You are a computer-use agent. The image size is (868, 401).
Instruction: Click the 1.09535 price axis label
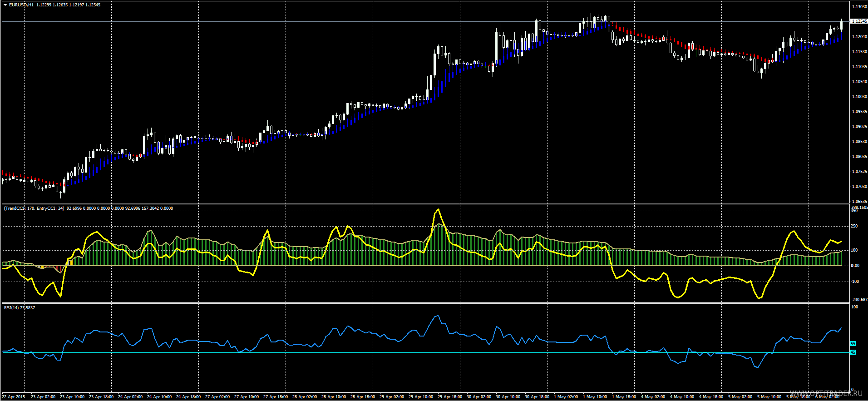point(860,112)
